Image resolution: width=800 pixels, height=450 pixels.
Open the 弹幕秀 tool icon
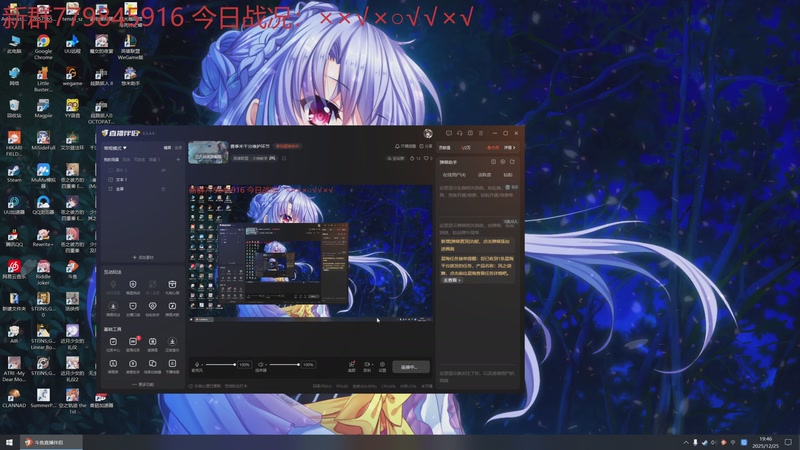pyautogui.click(x=113, y=366)
